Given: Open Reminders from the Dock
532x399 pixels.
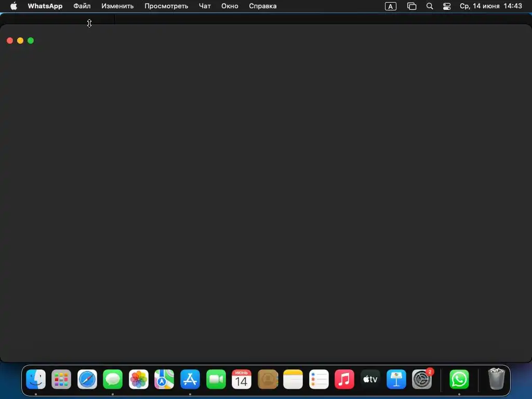Looking at the screenshot, I should (x=319, y=379).
